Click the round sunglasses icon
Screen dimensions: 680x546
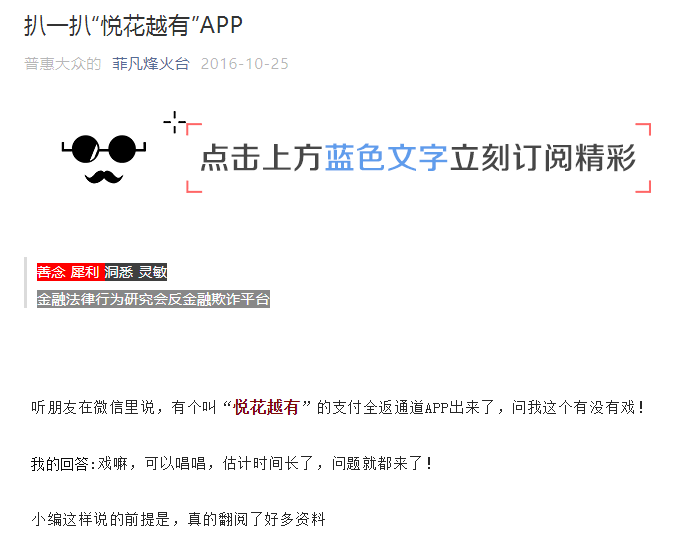103,149
